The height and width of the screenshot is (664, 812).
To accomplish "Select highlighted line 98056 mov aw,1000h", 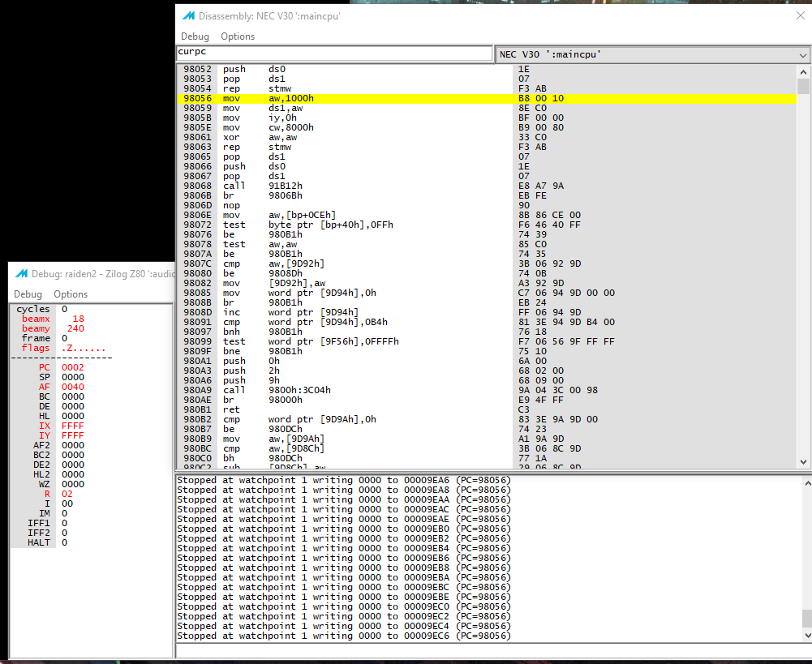I will (487, 98).
